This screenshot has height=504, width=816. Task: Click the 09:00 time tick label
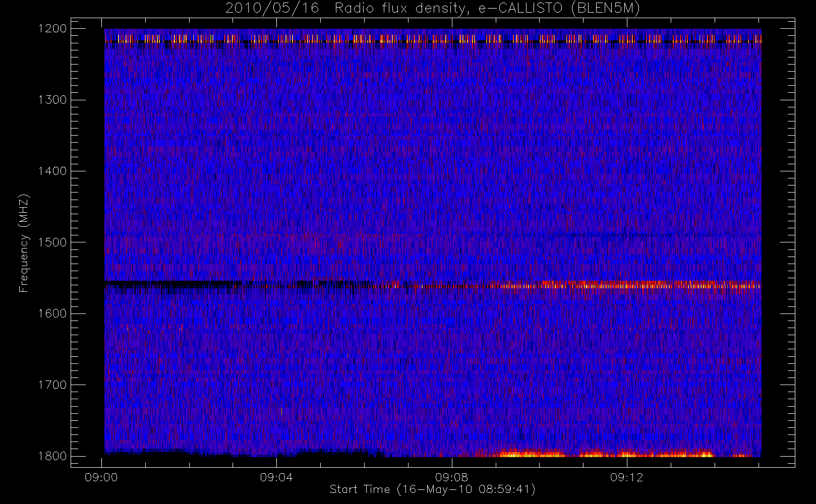(x=101, y=477)
